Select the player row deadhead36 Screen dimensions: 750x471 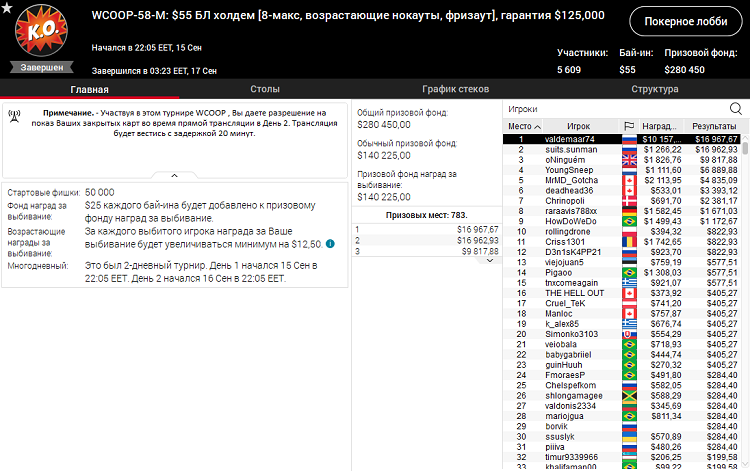622,191
